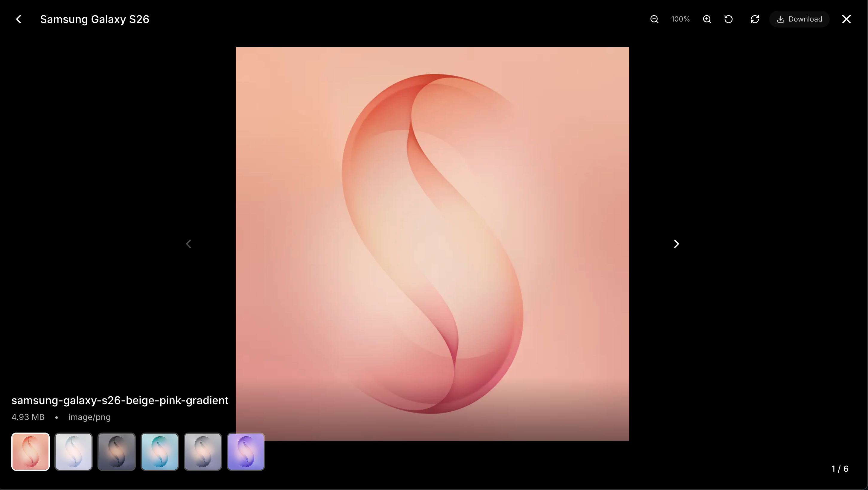
Task: Select the teal blue wallpaper thumbnail
Action: point(160,452)
